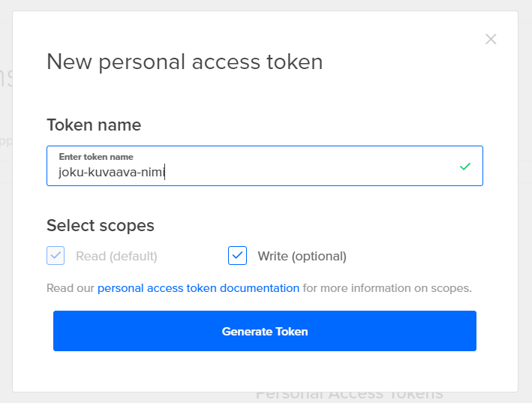532x403 pixels.
Task: Click the Enter token name floating label
Action: tap(96, 157)
